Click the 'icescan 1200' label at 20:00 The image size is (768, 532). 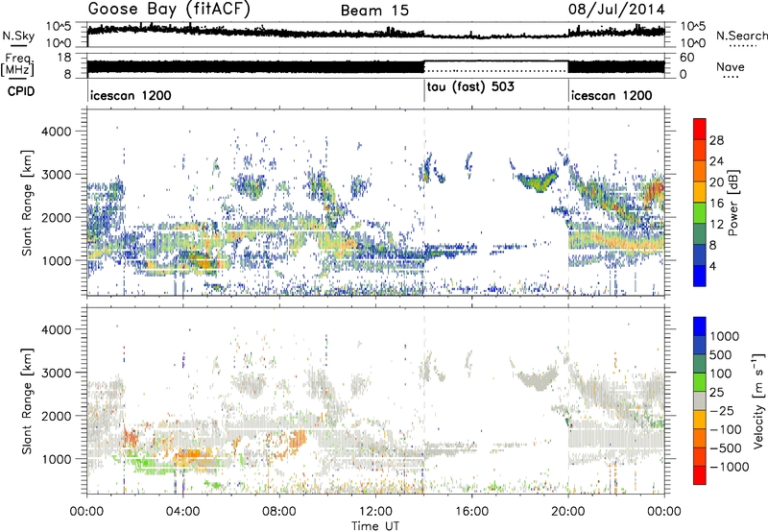pos(612,95)
